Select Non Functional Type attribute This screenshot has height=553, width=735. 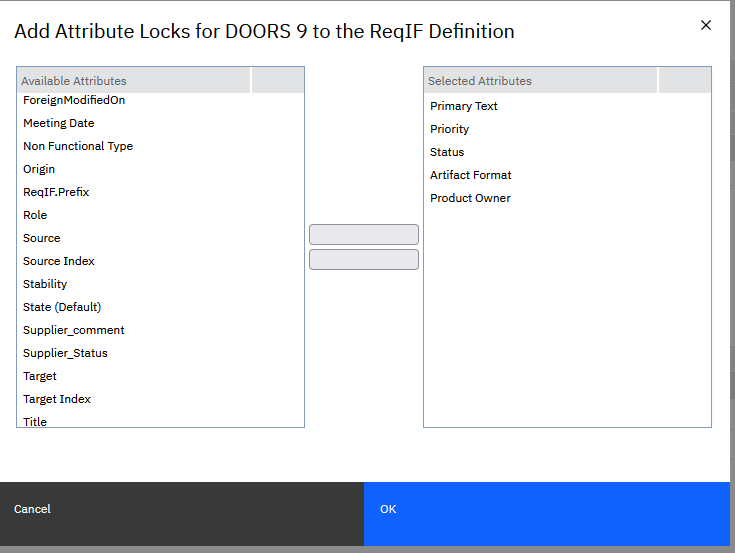tap(78, 146)
